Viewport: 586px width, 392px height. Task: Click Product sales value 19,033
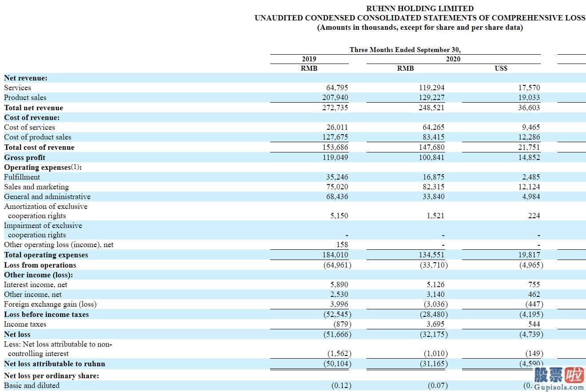coord(529,98)
